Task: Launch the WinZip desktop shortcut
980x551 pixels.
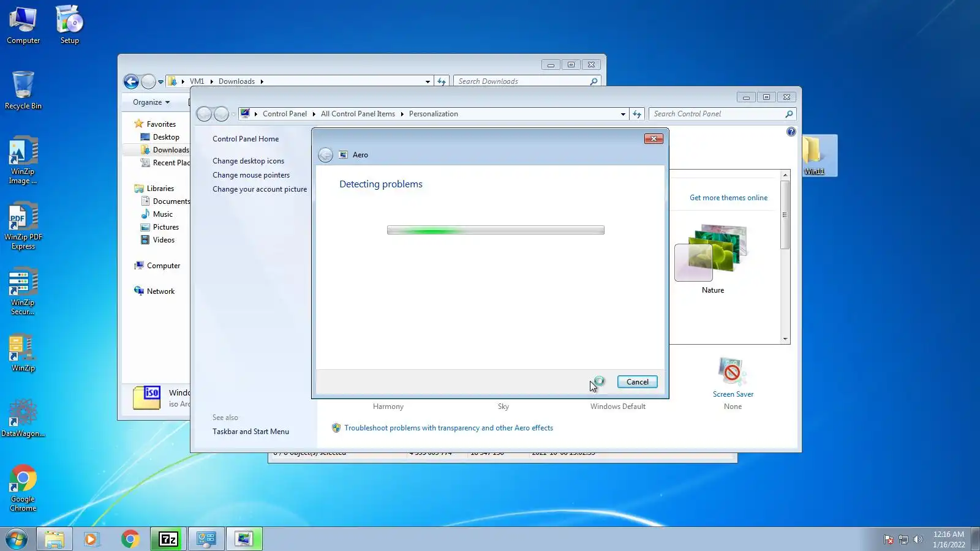Action: pyautogui.click(x=23, y=353)
